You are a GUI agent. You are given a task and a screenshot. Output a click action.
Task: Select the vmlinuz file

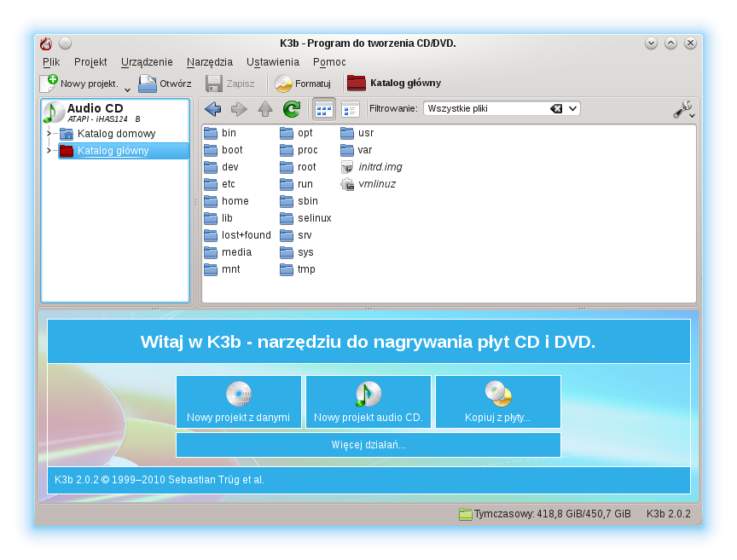tap(368, 184)
